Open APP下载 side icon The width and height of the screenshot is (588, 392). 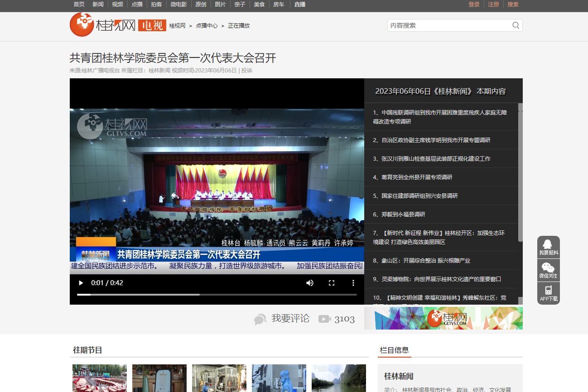click(548, 293)
